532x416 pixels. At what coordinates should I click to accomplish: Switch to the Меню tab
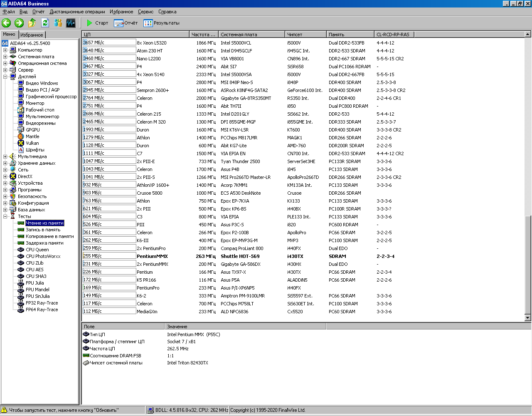(9, 35)
